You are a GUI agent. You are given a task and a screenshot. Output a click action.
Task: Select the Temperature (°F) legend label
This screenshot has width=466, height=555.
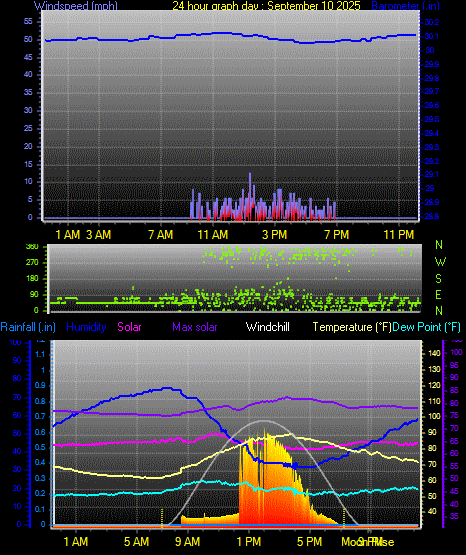pyautogui.click(x=352, y=327)
